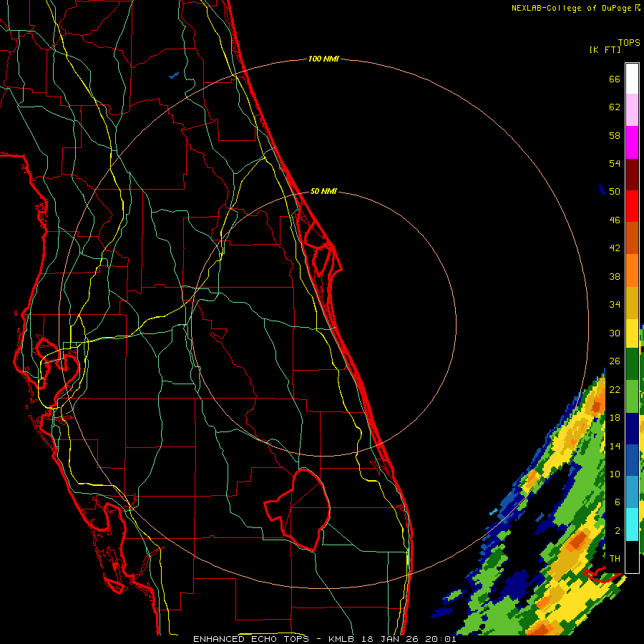Click the TOPS legend title
This screenshot has width=644, height=644.
click(x=629, y=43)
